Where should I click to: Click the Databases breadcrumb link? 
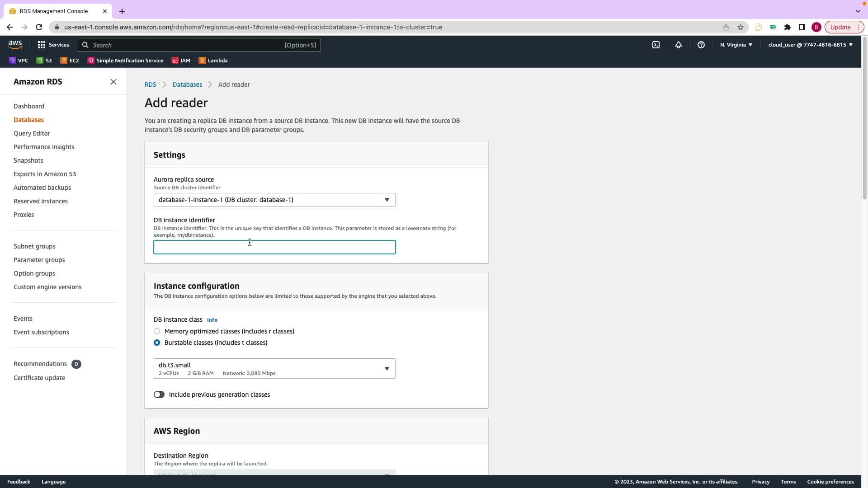[x=187, y=84]
